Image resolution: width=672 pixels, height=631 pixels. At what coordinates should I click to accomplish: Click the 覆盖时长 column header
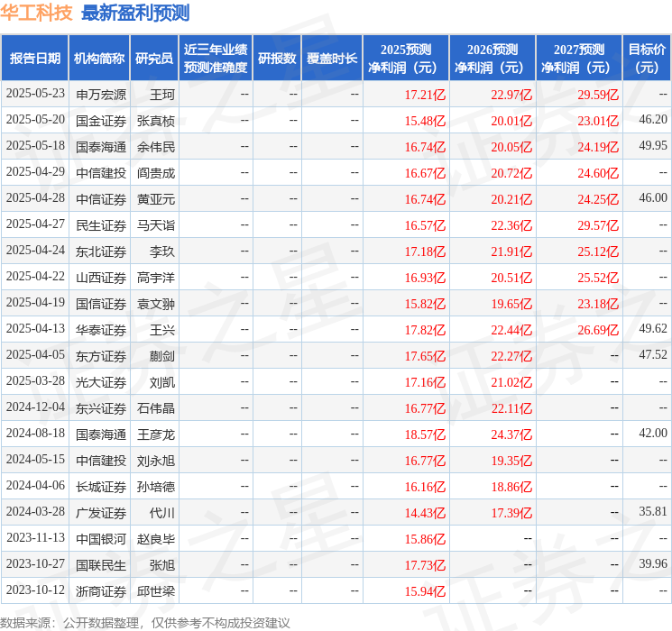(x=332, y=59)
